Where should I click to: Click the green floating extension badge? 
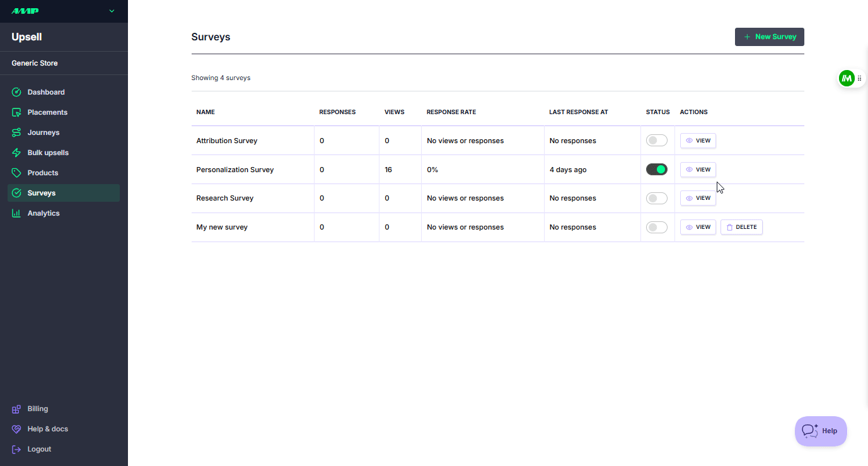coord(847,78)
